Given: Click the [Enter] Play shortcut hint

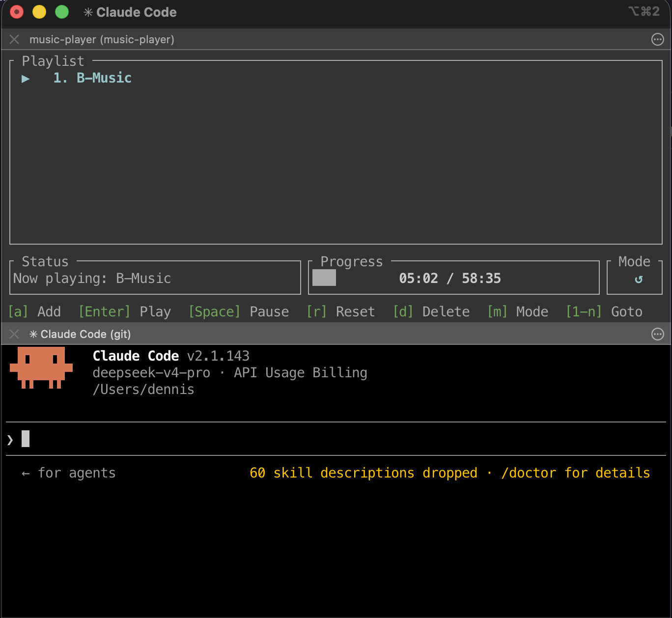Looking at the screenshot, I should (x=125, y=311).
